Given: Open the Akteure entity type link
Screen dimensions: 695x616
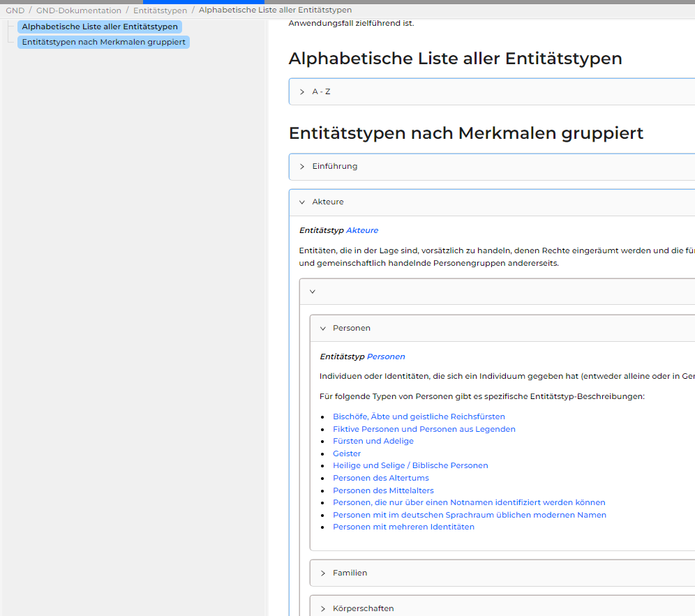Looking at the screenshot, I should click(362, 230).
